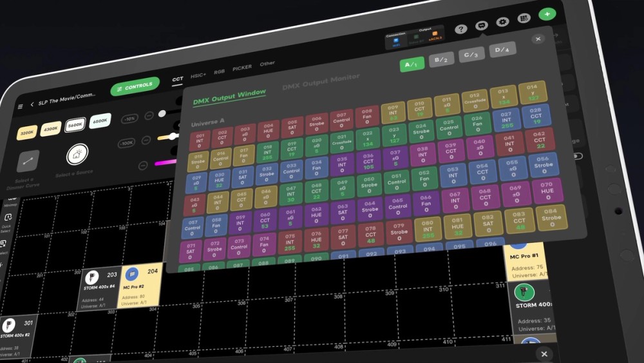
Task: Click DMX channel 075 INT 255 cell
Action: [x=290, y=242]
